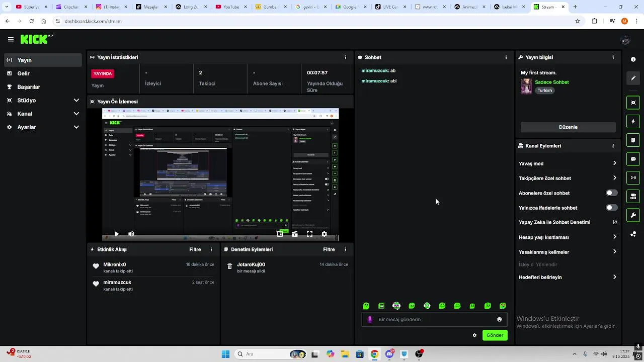Open Takipçilere özel sohbet options arrow

[615, 178]
